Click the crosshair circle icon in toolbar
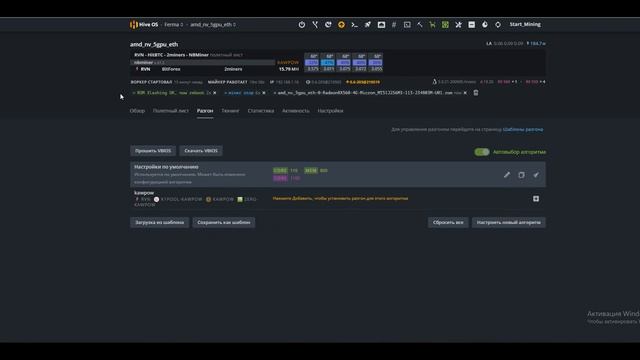Screen dimensions: 640x360 click(498, 24)
